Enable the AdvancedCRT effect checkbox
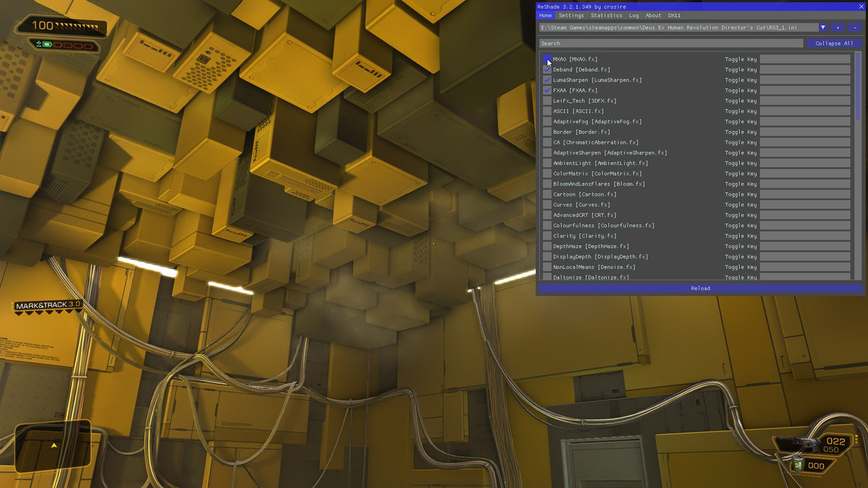Screen dimensions: 868x488 [547, 215]
